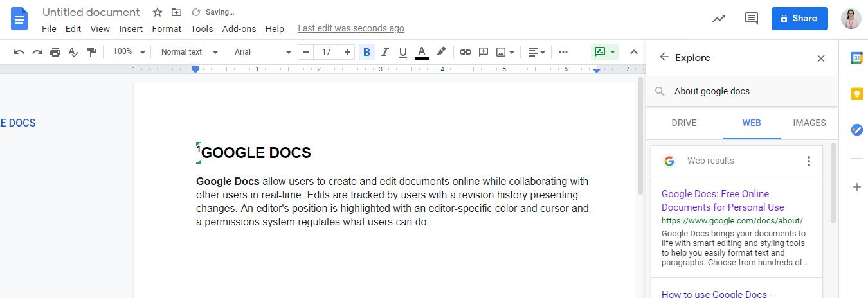
Task: Open Web results more options
Action: click(809, 161)
